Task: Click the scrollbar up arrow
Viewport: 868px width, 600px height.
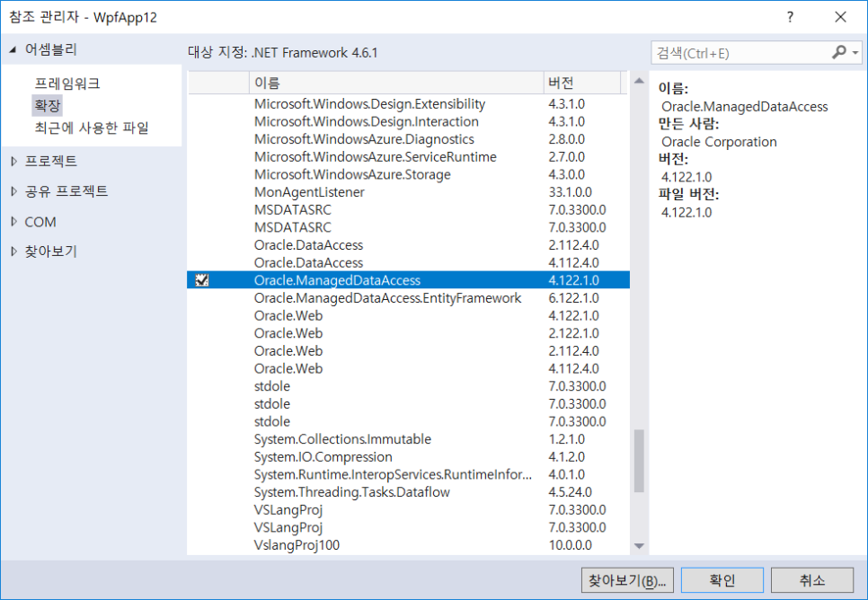Action: [x=639, y=81]
